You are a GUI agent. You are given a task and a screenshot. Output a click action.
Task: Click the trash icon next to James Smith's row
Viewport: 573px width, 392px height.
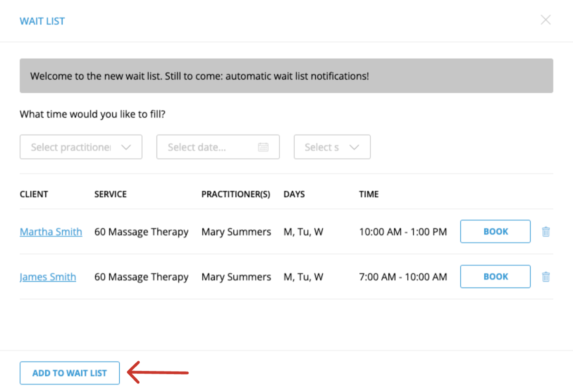pos(546,276)
